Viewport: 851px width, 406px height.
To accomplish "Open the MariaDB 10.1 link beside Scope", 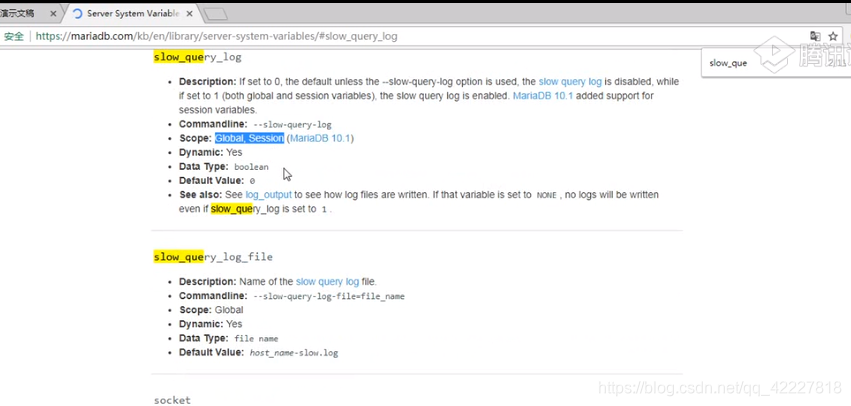I will click(320, 138).
